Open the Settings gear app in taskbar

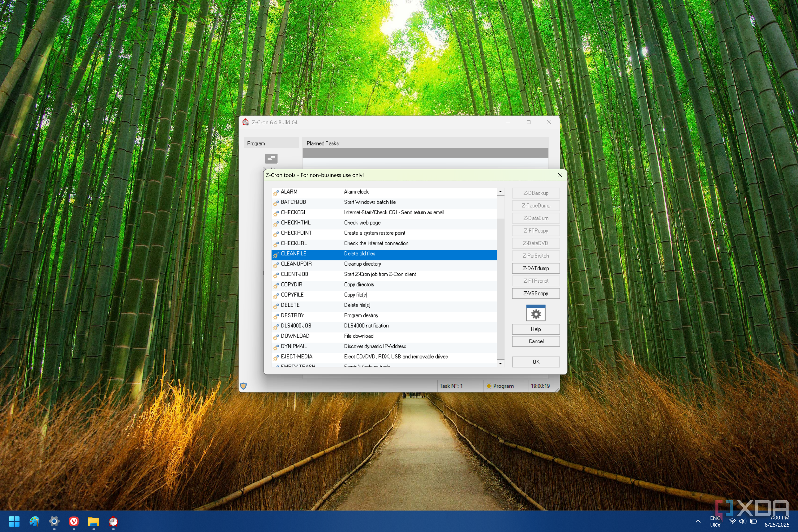(x=54, y=521)
